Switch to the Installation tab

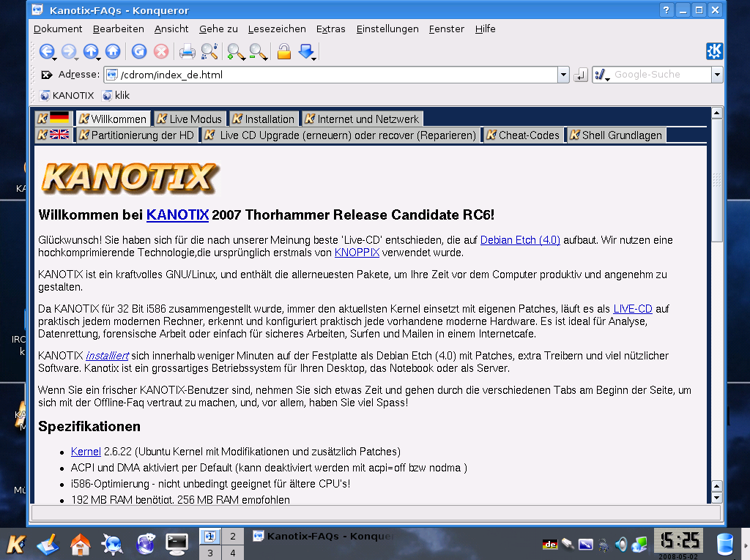(x=263, y=119)
